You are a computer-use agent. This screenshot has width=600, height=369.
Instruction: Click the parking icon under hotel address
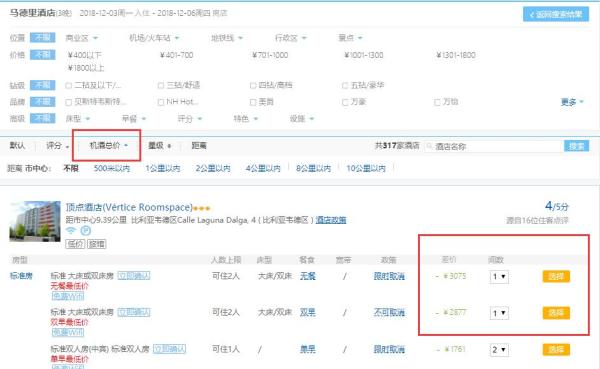click(x=86, y=231)
